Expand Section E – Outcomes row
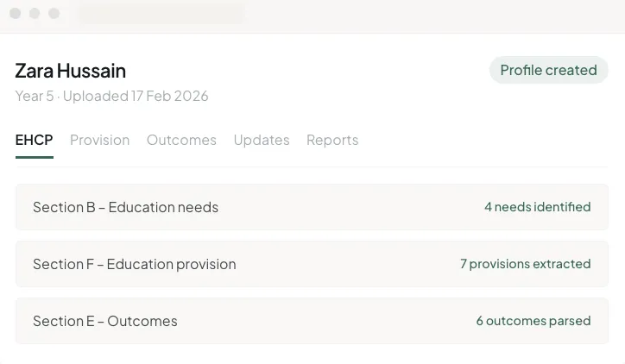Image resolution: width=625 pixels, height=364 pixels. coord(312,321)
